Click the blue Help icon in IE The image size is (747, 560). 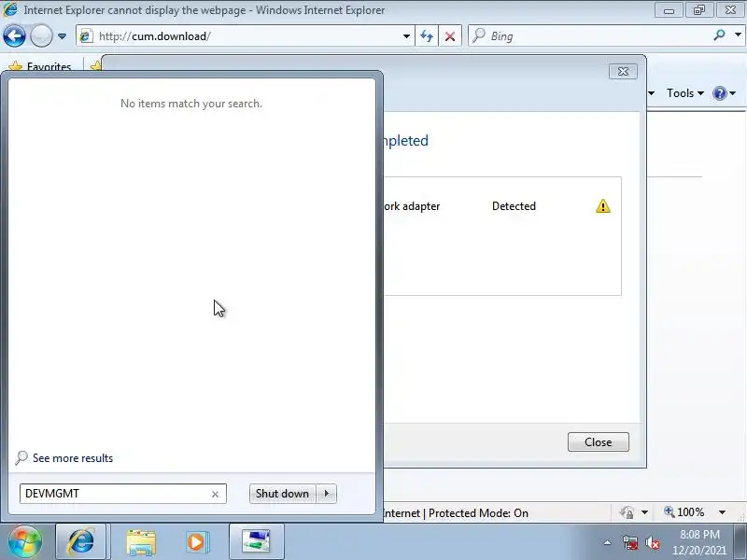coord(719,93)
